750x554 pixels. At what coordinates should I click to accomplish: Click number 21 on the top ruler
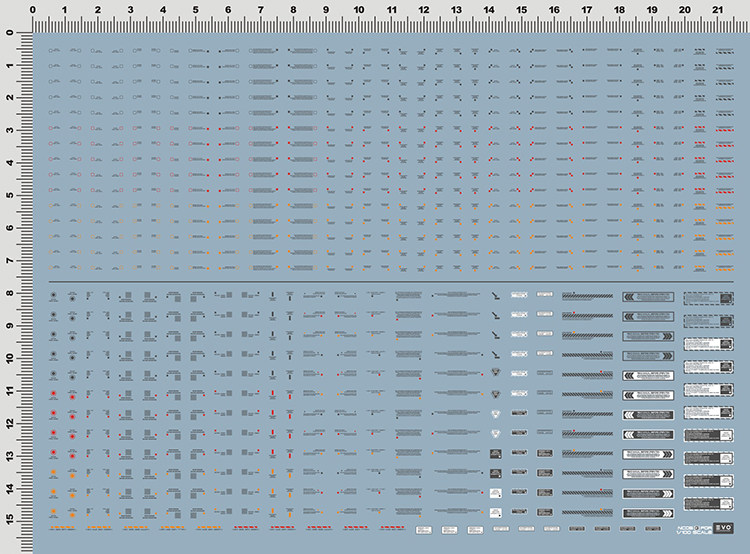coord(717,10)
